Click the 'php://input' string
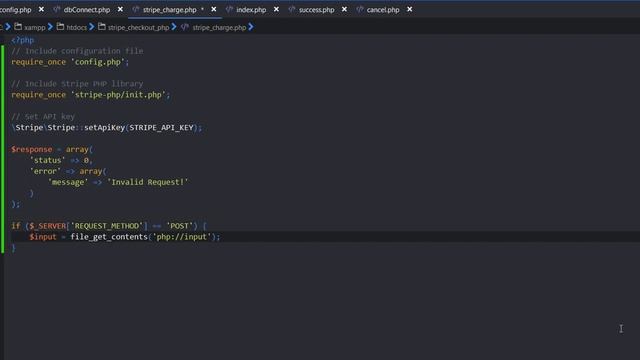Viewport: 640px width, 360px height. 182,237
